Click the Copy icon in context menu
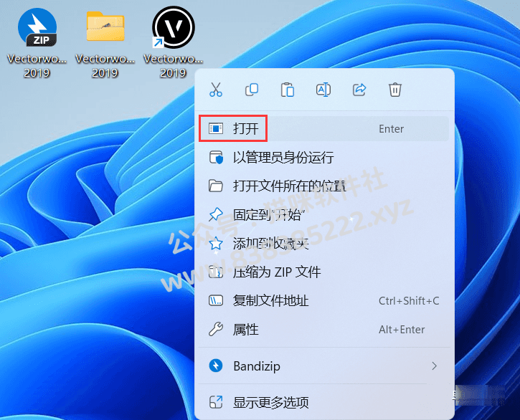The height and width of the screenshot is (420, 520). [252, 90]
